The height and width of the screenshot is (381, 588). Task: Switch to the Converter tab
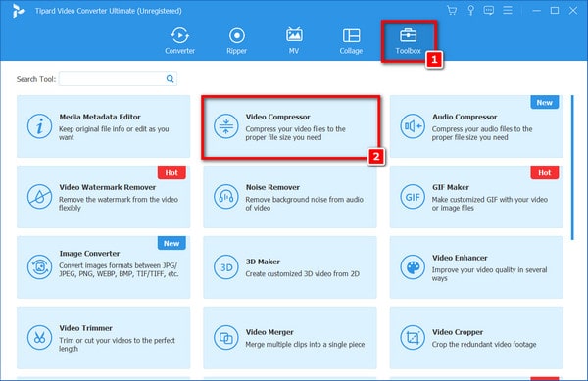click(180, 41)
